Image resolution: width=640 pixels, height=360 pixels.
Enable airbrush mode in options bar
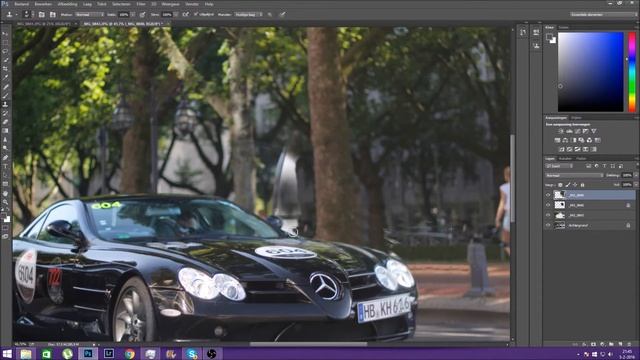click(186, 14)
